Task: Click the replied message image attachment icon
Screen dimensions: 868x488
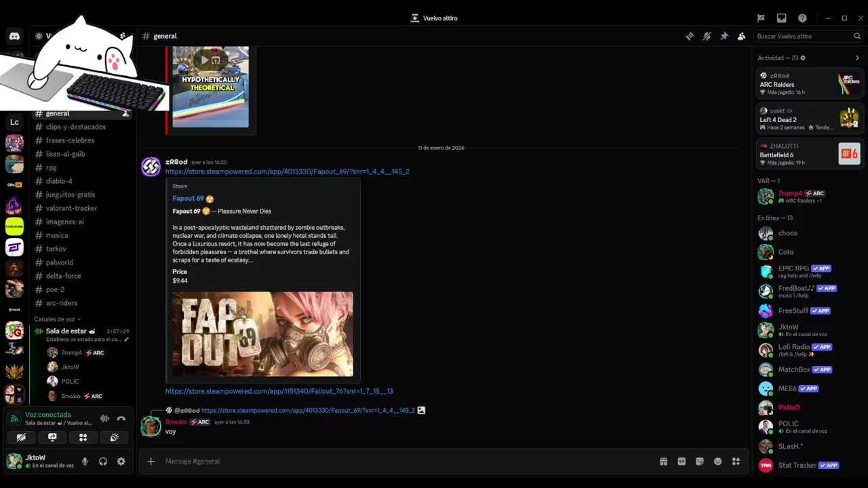Action: tap(421, 410)
